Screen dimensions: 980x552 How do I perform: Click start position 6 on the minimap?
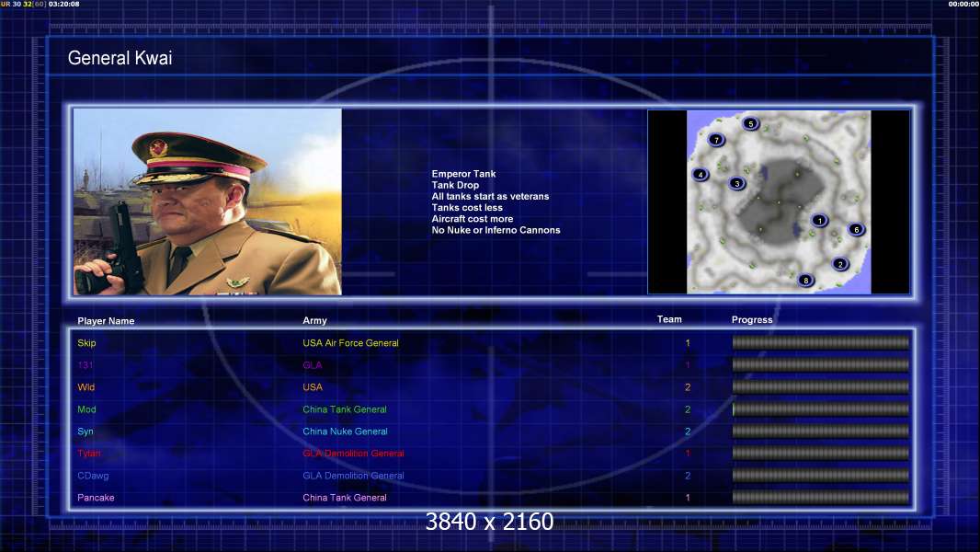coord(856,229)
